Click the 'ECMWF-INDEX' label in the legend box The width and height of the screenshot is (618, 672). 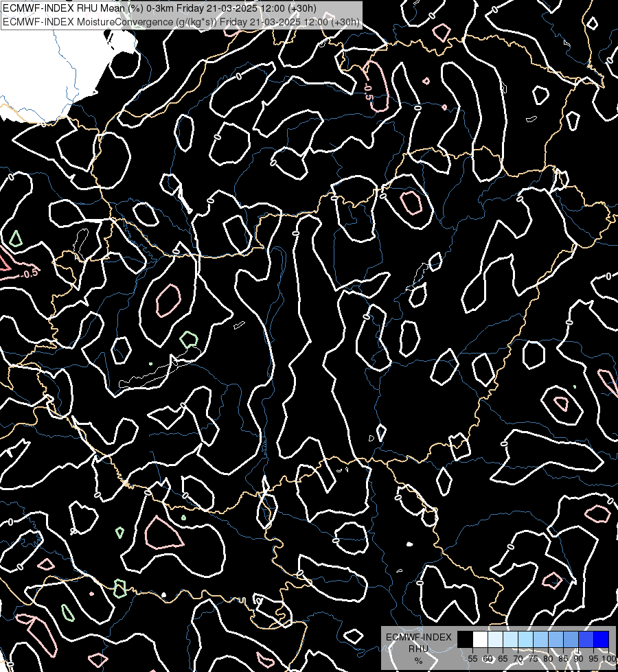[x=419, y=637]
